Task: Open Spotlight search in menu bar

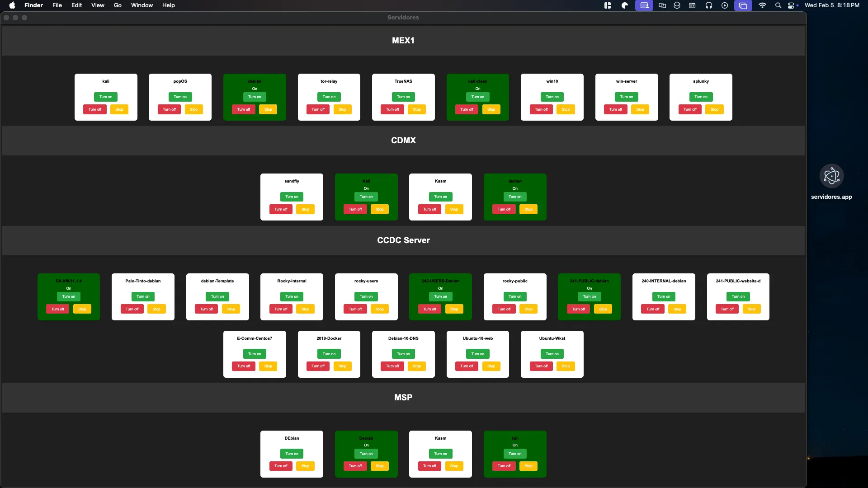Action: tap(778, 5)
